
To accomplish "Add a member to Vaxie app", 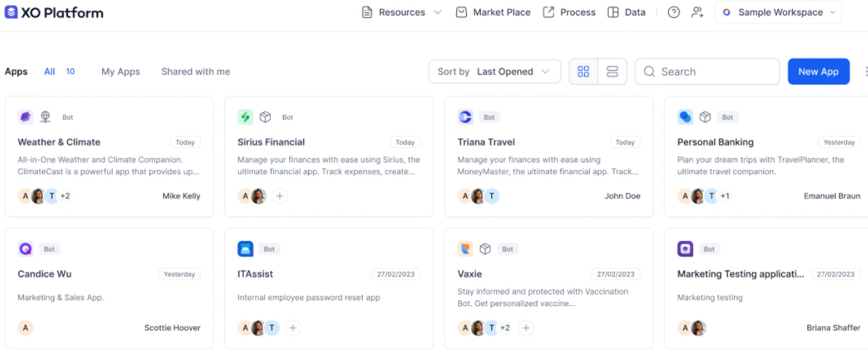I will coord(526,328).
